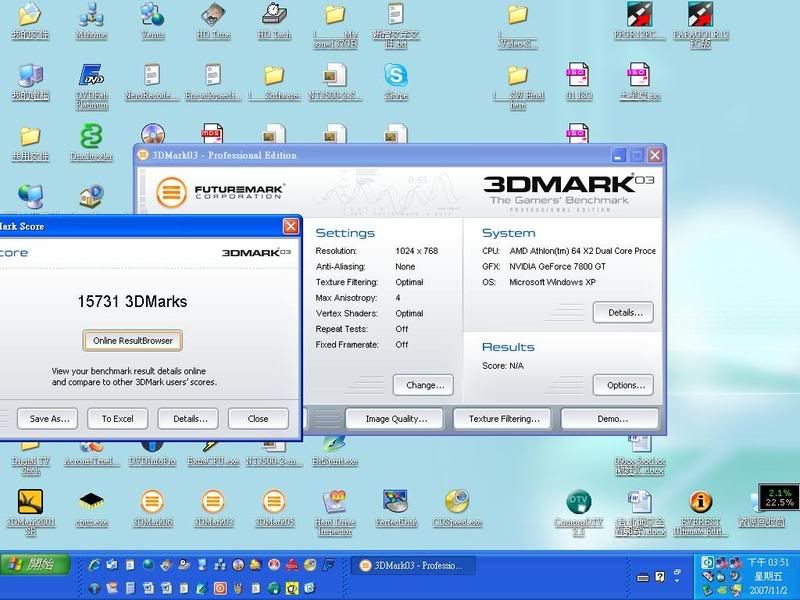
Task: Open the CDSpeed.exe desktop icon
Action: [457, 509]
